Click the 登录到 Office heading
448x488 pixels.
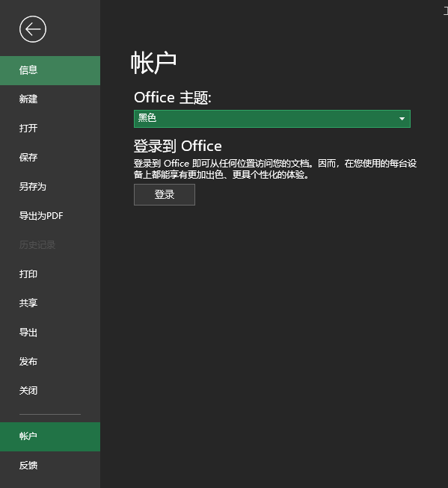pyautogui.click(x=177, y=146)
